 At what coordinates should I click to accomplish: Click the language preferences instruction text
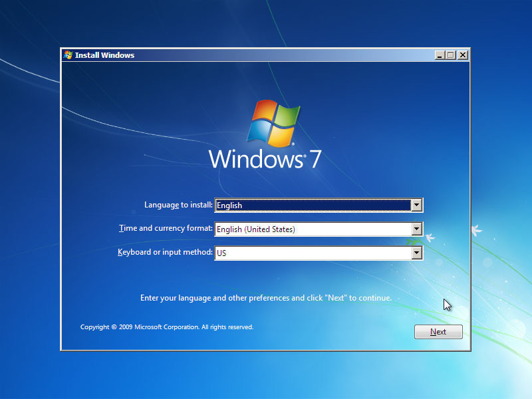(x=266, y=297)
